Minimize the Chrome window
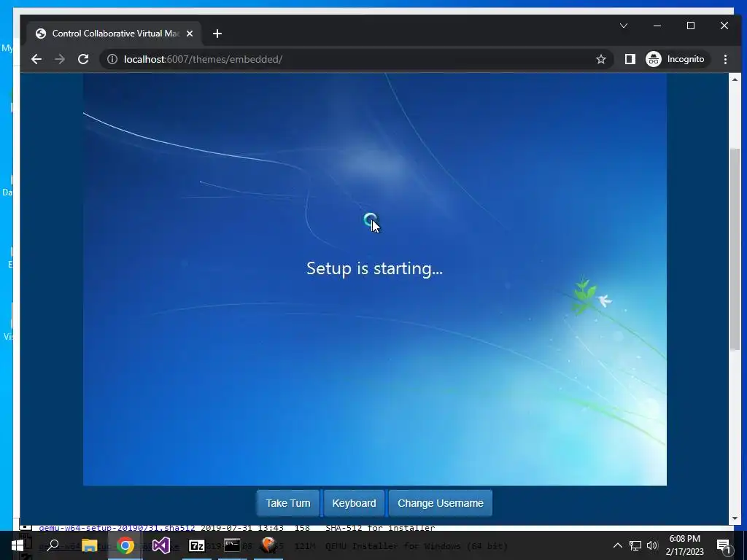 tap(657, 26)
